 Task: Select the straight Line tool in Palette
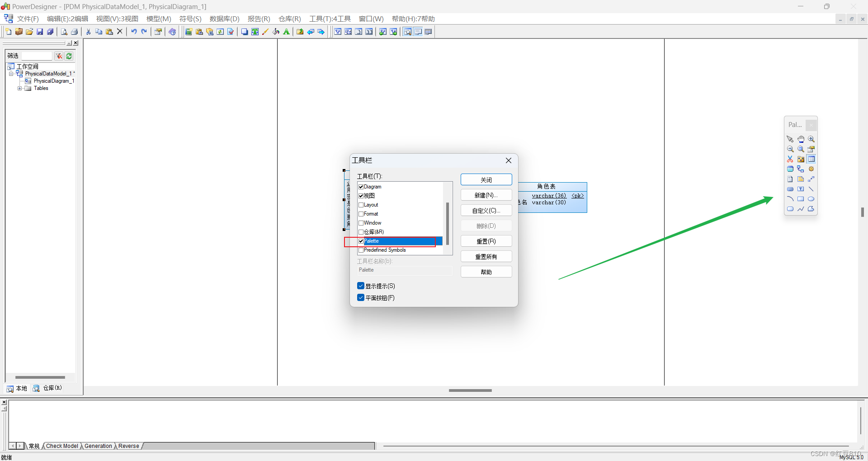click(811, 189)
